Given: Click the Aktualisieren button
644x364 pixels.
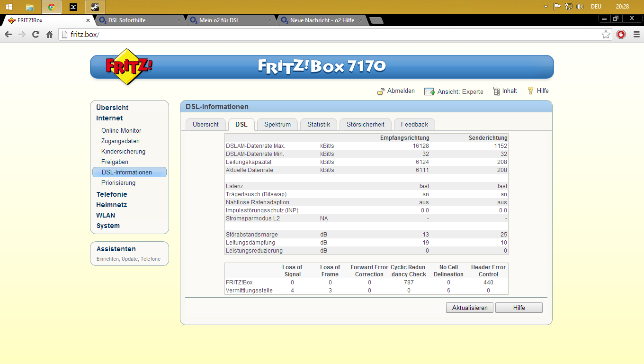Looking at the screenshot, I should point(470,308).
